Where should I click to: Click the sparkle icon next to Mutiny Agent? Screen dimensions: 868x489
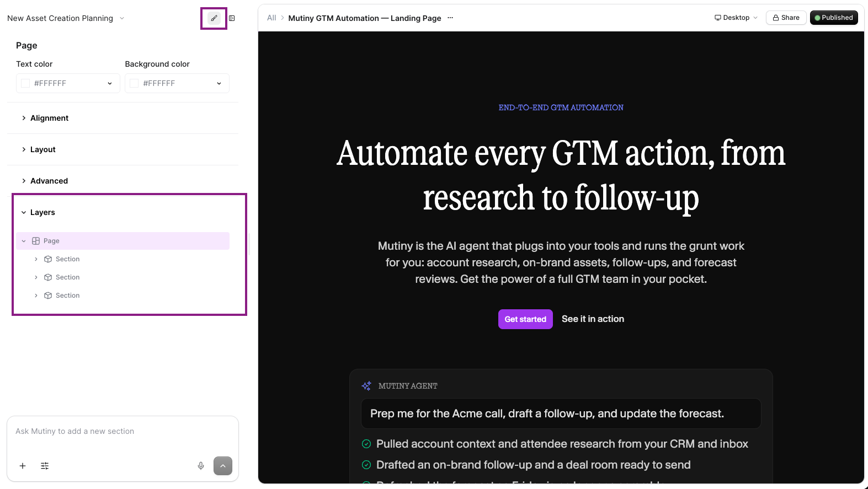(366, 386)
